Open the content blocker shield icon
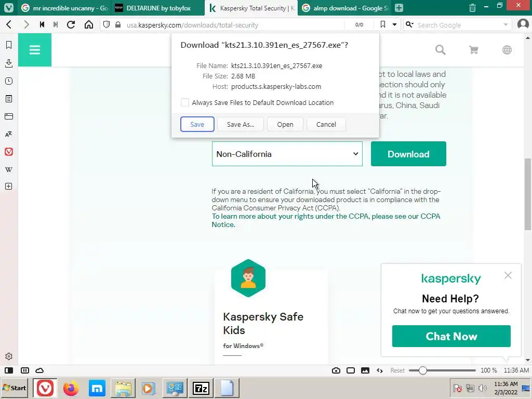The image size is (532, 399). click(107, 25)
